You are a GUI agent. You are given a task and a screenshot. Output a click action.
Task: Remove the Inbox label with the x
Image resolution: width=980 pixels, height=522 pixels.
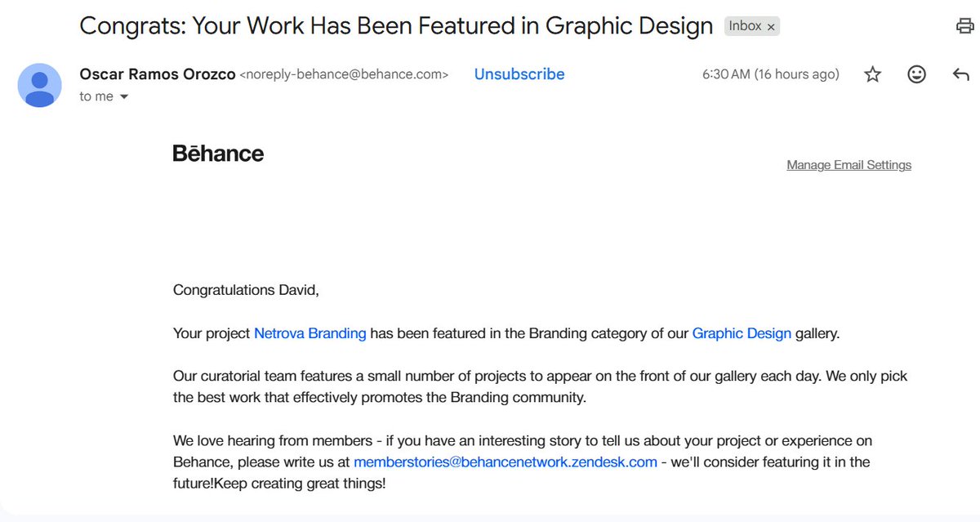coord(771,27)
